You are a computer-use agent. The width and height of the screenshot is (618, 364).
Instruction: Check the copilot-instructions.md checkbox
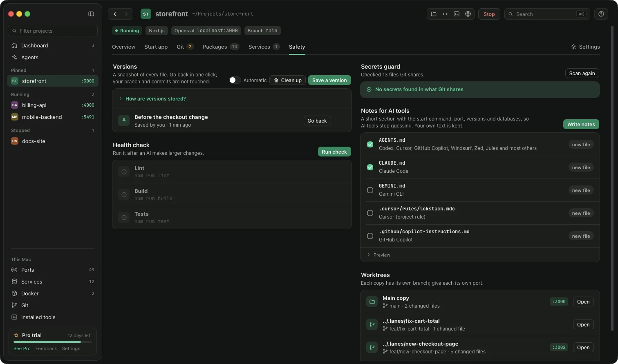click(x=370, y=236)
